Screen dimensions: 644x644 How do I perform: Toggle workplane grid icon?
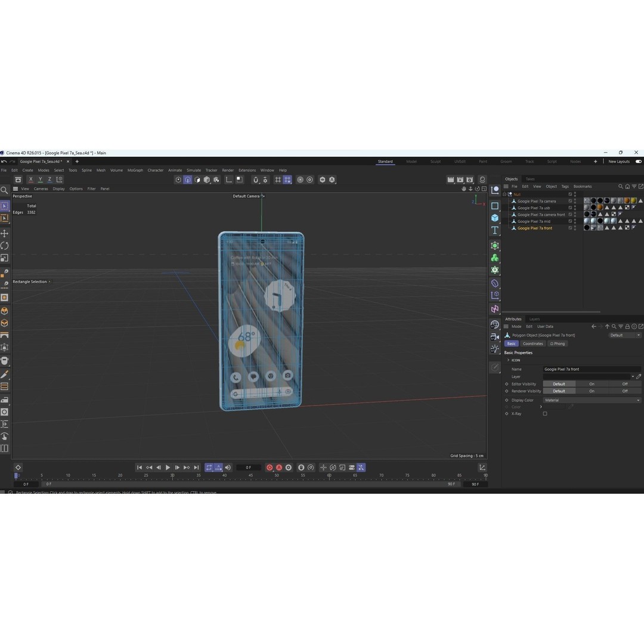pyautogui.click(x=278, y=179)
